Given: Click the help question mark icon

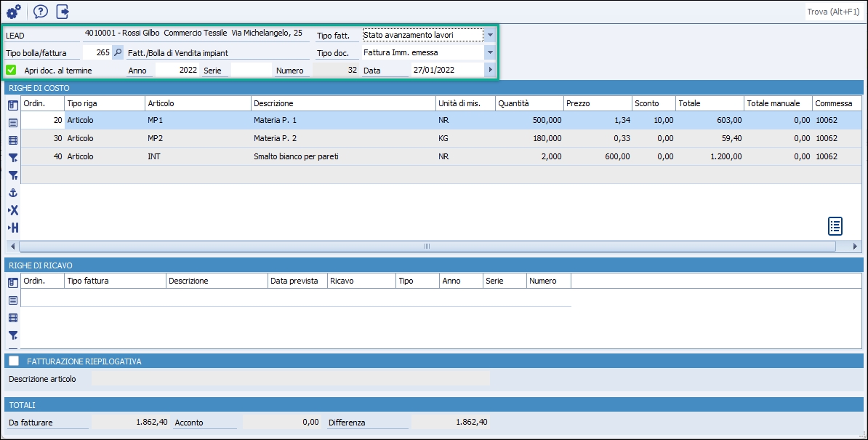Looking at the screenshot, I should coord(40,12).
